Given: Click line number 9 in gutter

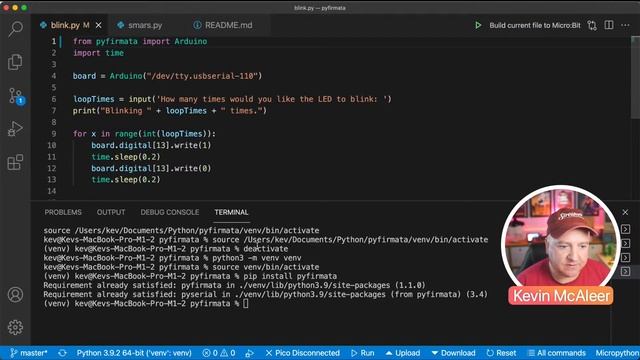Looking at the screenshot, I should 53,134.
